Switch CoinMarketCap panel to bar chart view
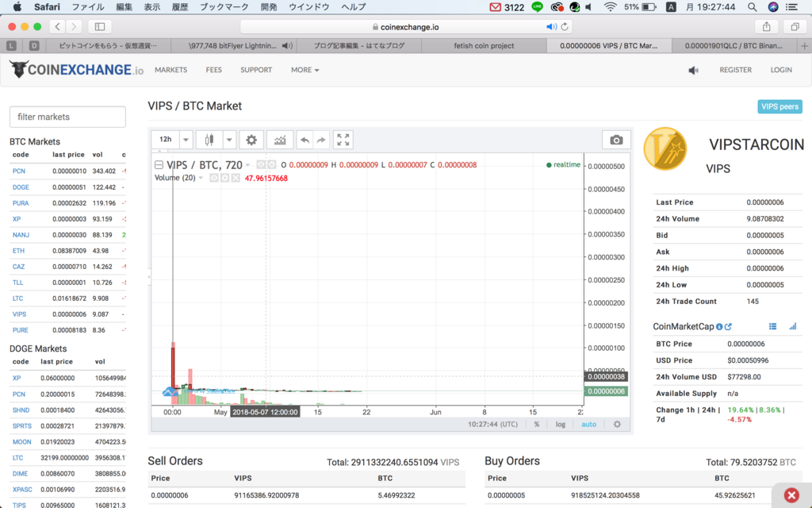The image size is (812, 508). pos(793,326)
